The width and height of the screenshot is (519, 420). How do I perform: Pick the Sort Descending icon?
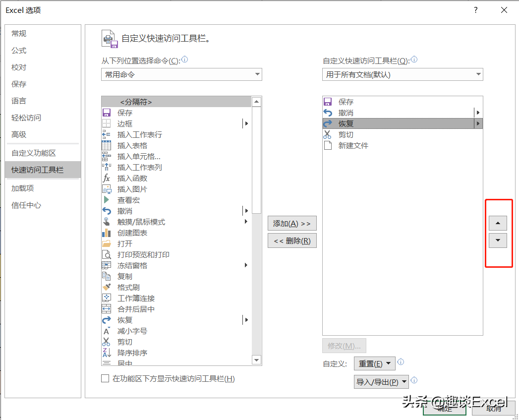(x=106, y=353)
